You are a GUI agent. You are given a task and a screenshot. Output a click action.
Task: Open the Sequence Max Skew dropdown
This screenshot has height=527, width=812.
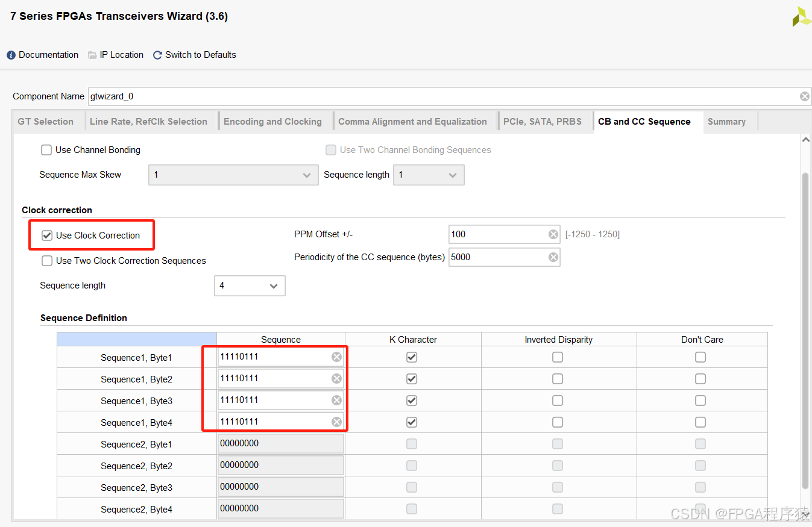tap(233, 175)
